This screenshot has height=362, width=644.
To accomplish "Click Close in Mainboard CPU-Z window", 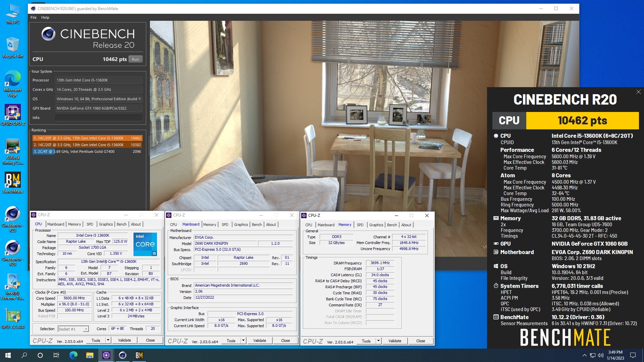I will [285, 341].
